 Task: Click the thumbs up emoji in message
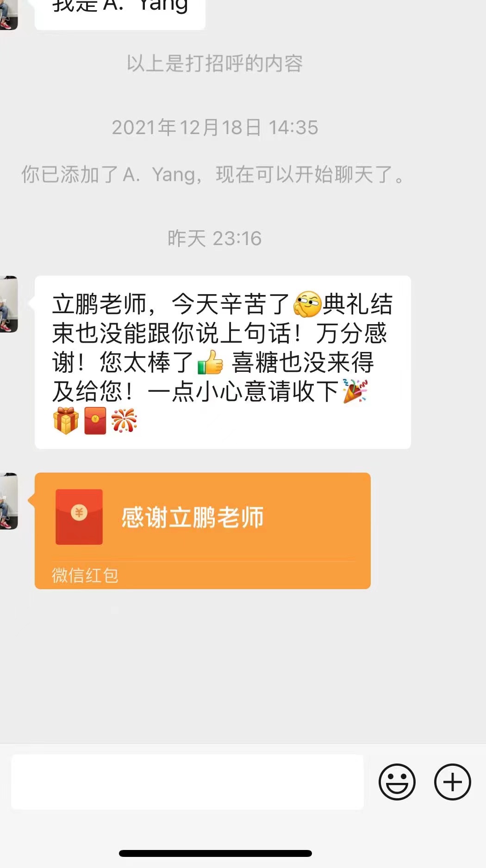pyautogui.click(x=211, y=362)
